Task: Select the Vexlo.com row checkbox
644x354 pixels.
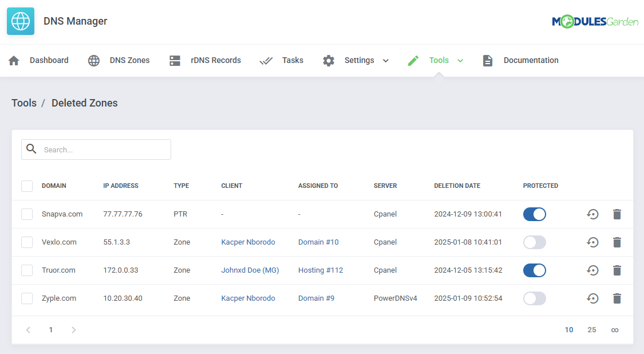Action: [x=27, y=242]
